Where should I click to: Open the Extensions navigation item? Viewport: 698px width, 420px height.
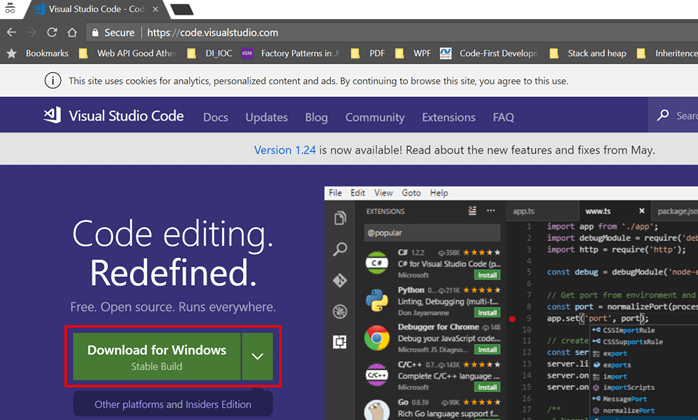448,117
